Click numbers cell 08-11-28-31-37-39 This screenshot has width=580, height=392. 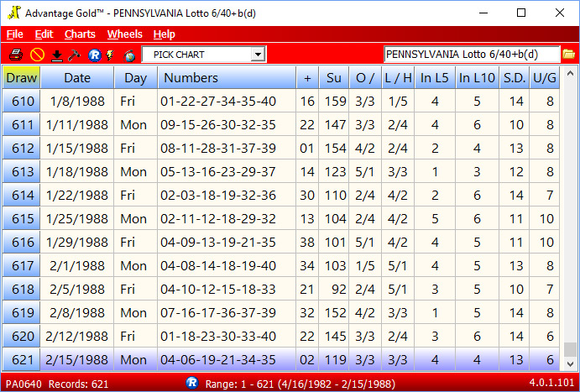(x=227, y=148)
